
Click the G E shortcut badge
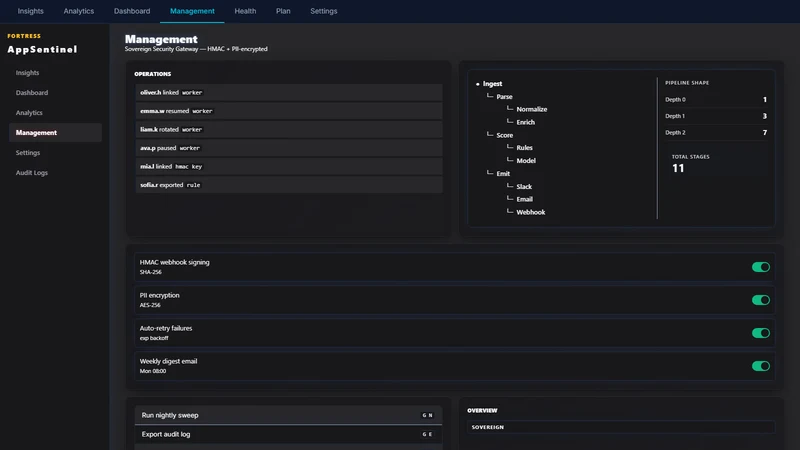pyautogui.click(x=428, y=434)
